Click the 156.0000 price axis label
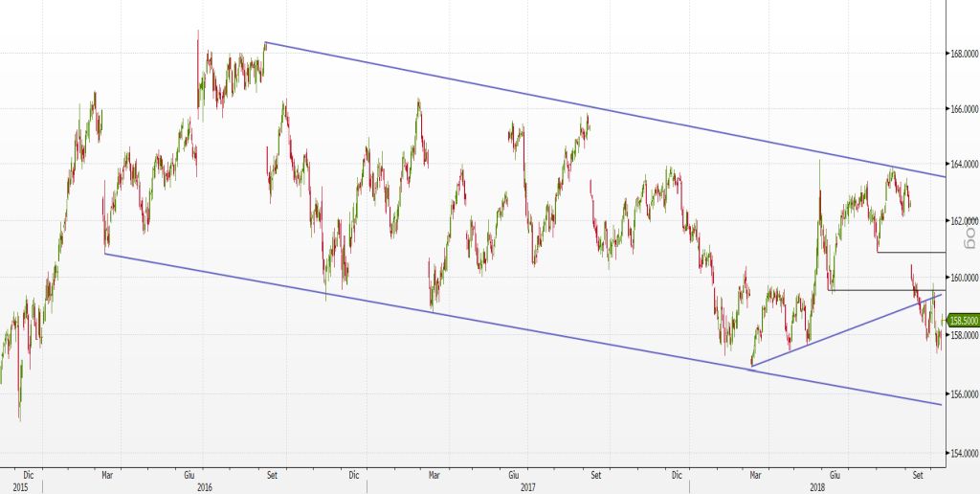Screen dimensions: 980x494 pos(962,394)
